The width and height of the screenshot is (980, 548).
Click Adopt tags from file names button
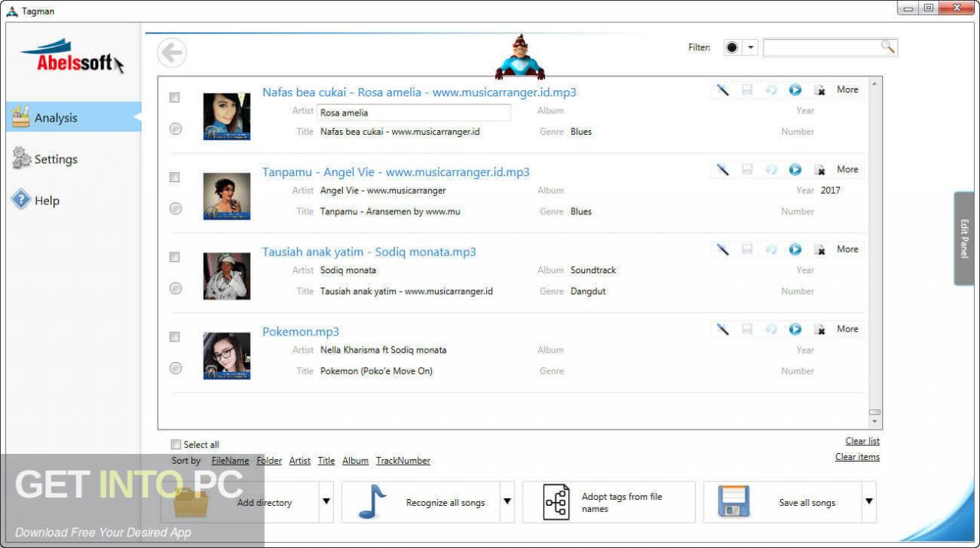click(x=609, y=502)
